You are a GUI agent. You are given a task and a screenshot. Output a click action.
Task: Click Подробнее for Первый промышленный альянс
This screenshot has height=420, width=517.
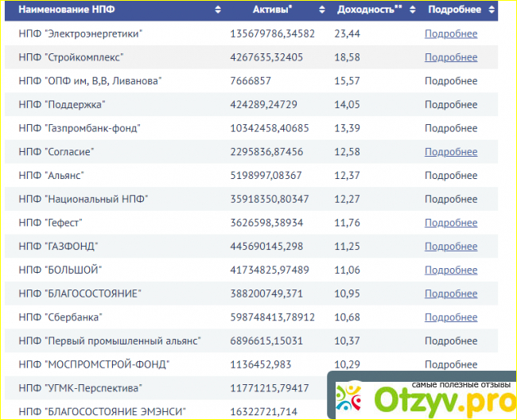(x=451, y=340)
